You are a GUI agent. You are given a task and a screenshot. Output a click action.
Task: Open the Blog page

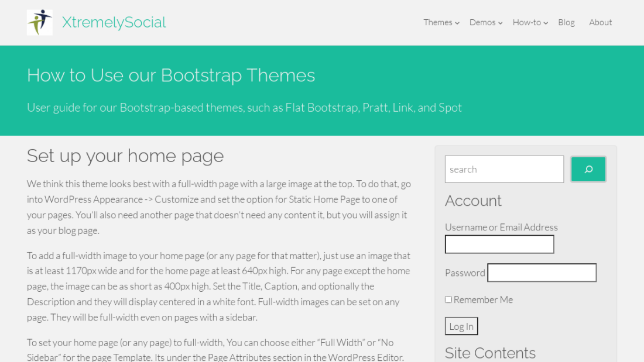tap(566, 23)
